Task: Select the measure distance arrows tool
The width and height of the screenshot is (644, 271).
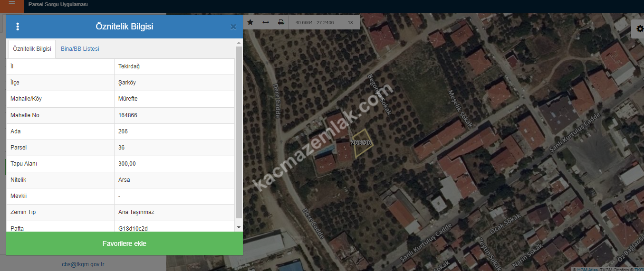Action: click(x=266, y=22)
